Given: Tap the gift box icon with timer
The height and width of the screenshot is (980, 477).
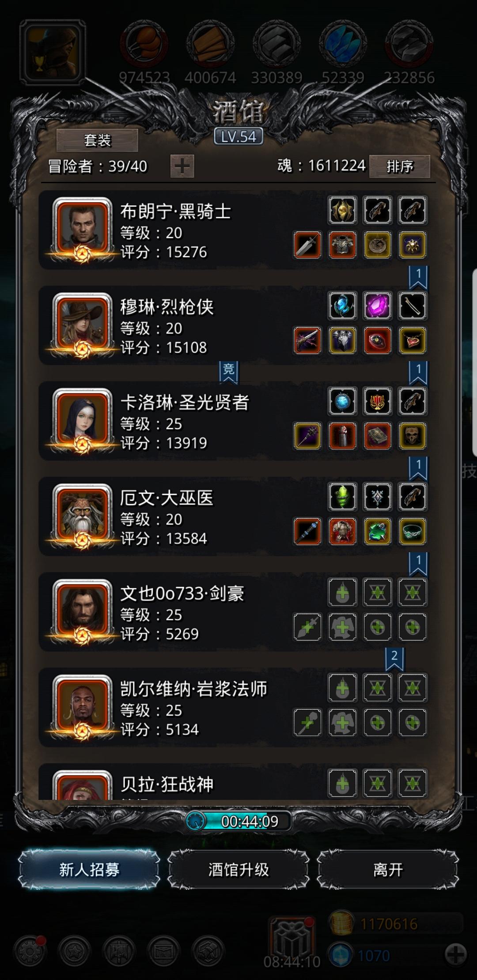Looking at the screenshot, I should 292,940.
